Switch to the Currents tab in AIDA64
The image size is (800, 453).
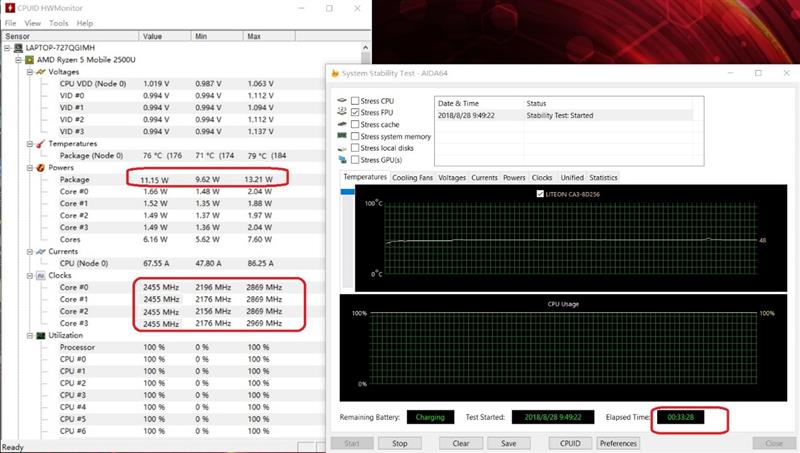[484, 178]
